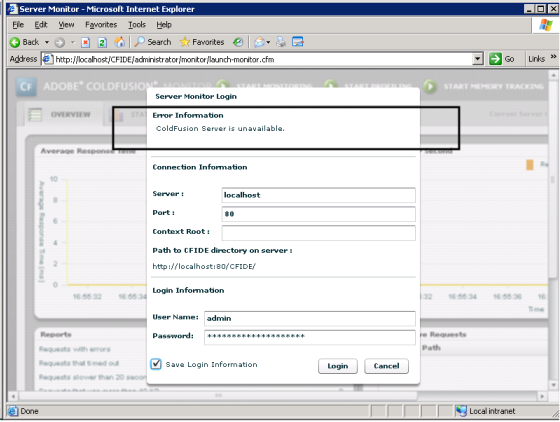This screenshot has height=422, width=560.
Task: Click the green Go button
Action: (x=502, y=59)
